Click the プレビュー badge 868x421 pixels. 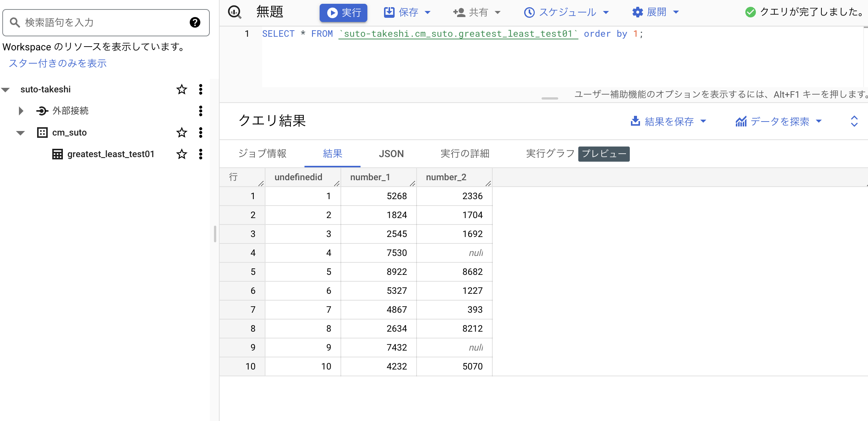tap(604, 154)
